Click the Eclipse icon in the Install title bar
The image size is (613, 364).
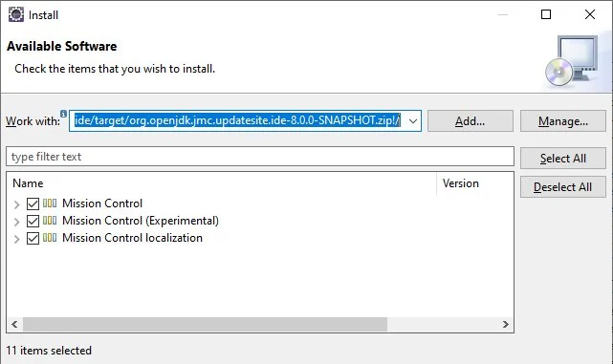[16, 15]
